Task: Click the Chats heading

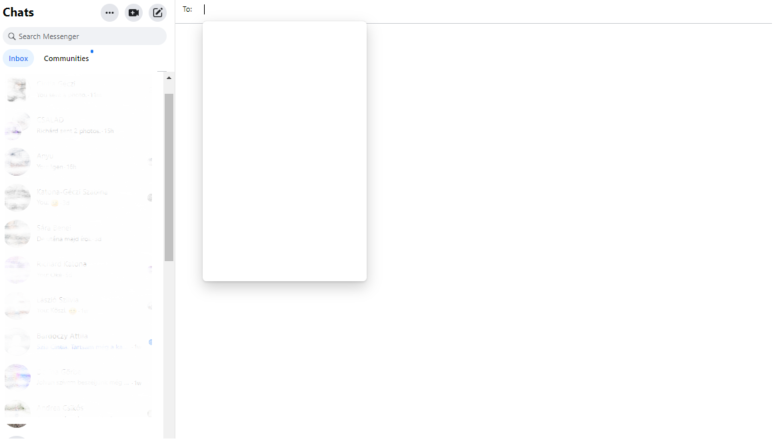Action: (19, 13)
